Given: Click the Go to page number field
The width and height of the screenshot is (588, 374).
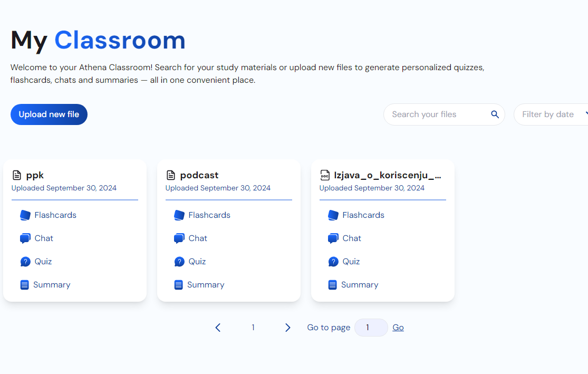Looking at the screenshot, I should click(371, 328).
